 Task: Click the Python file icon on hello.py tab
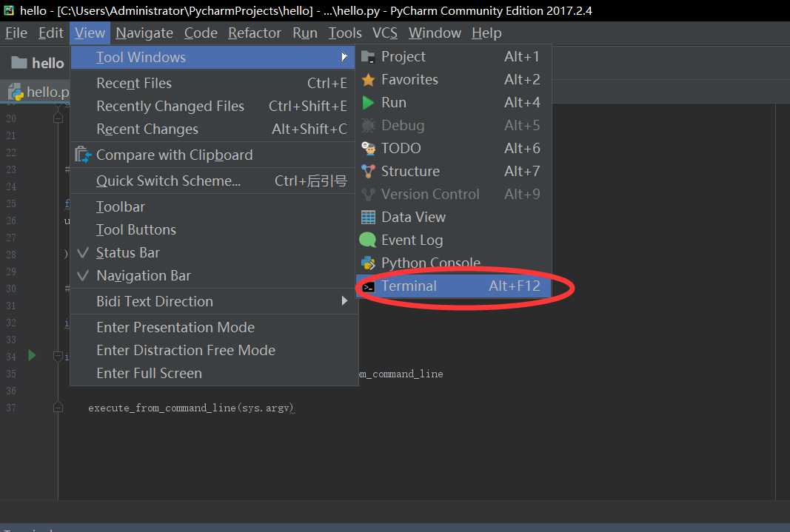pyautogui.click(x=16, y=92)
